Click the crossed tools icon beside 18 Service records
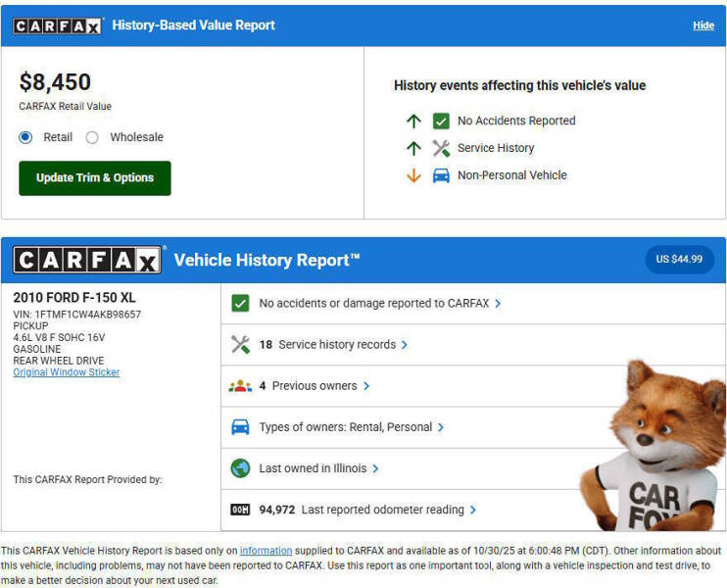 pos(240,345)
